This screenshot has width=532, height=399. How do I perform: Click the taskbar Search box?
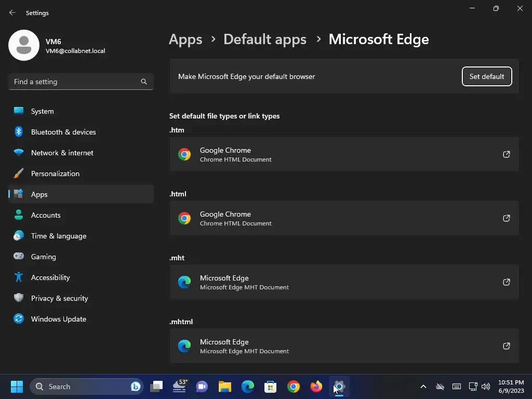[87, 387]
